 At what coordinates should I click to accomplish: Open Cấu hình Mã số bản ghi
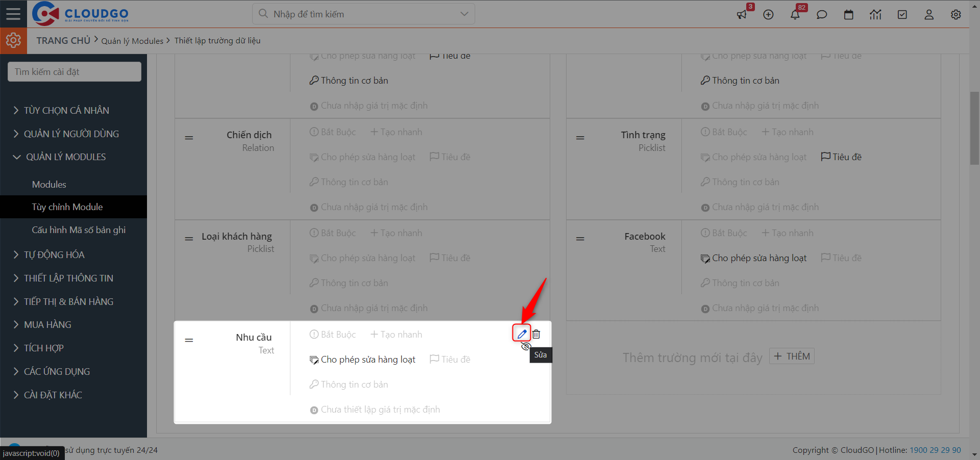pos(79,230)
